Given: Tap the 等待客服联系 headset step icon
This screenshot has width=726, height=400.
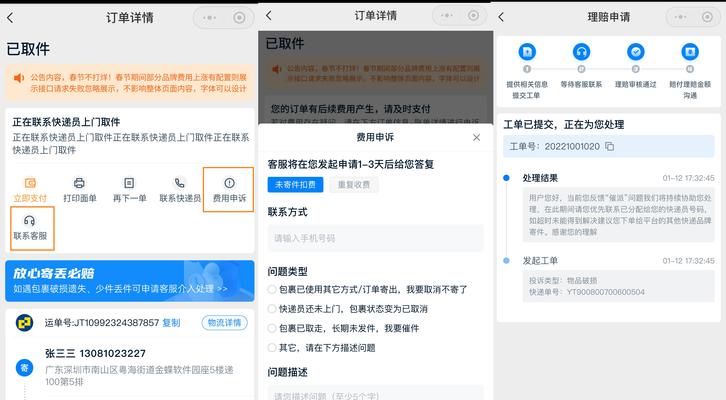Looking at the screenshot, I should pyautogui.click(x=581, y=52).
